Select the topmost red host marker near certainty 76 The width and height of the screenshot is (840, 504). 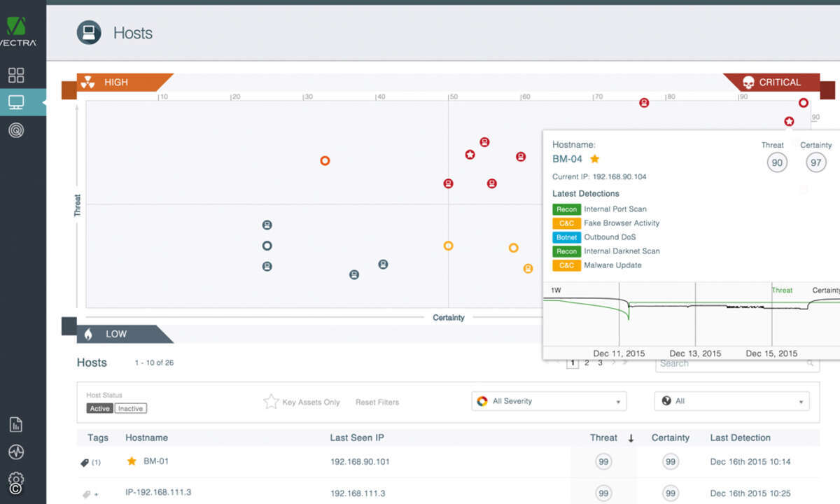click(x=644, y=103)
